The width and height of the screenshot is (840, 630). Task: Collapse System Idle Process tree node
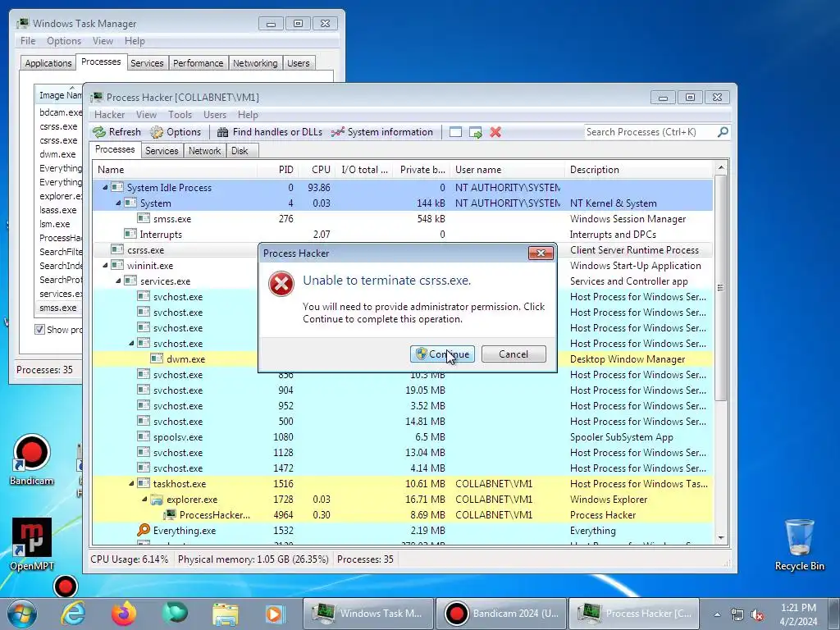pos(105,188)
